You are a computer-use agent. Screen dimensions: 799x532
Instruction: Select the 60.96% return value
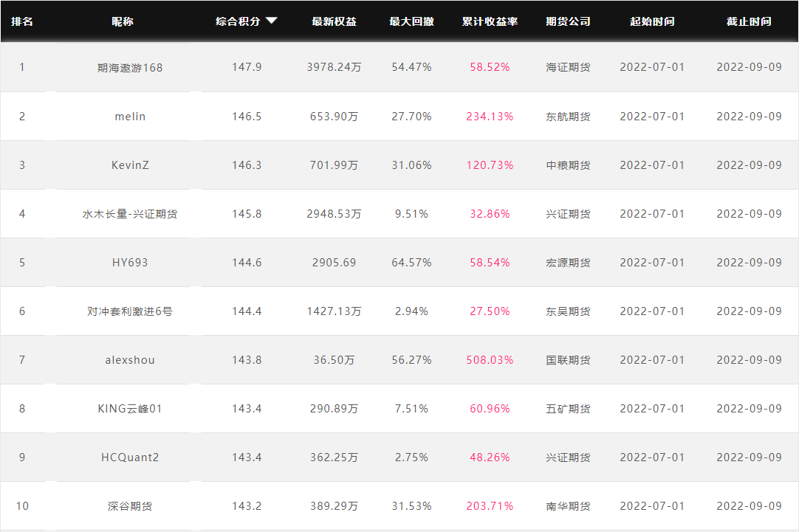(x=490, y=409)
